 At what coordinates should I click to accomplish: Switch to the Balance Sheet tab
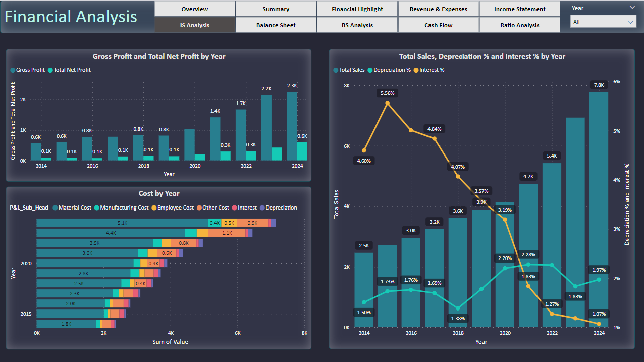point(276,25)
